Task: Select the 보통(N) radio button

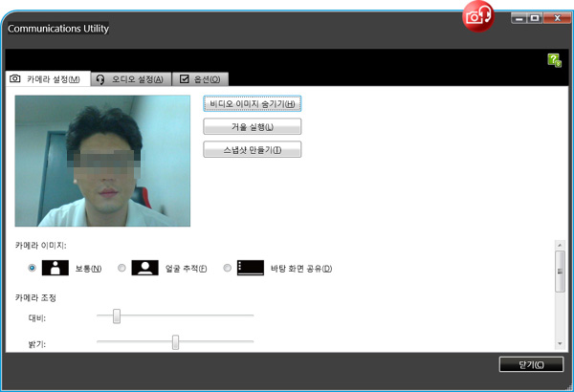Action: 33,268
